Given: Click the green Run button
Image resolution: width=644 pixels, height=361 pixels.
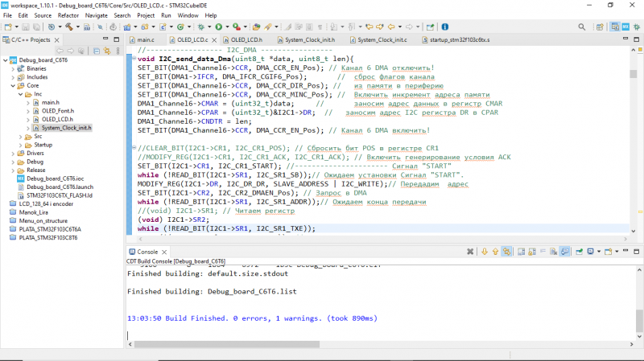Looking at the screenshot, I should (x=219, y=27).
